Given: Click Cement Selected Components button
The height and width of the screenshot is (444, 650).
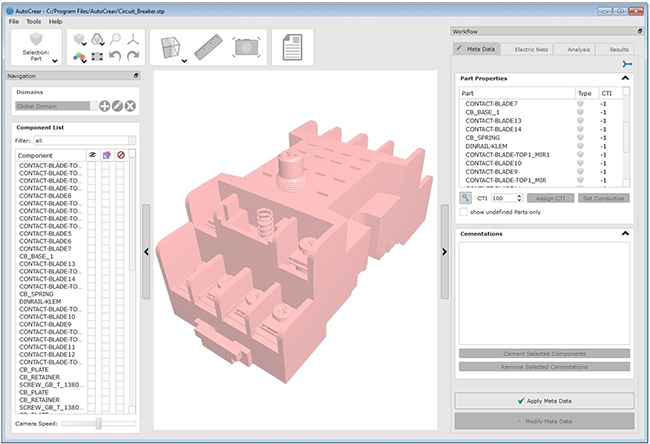Looking at the screenshot, I should (544, 354).
